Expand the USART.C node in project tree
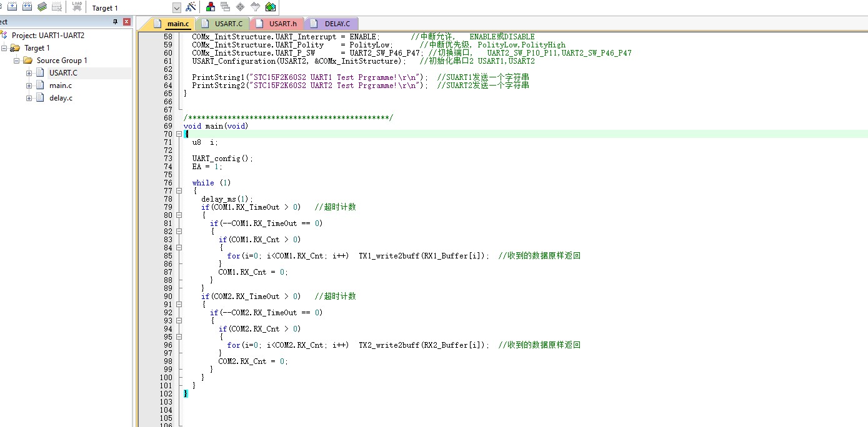Viewport: 868px width, 427px height. [29, 73]
